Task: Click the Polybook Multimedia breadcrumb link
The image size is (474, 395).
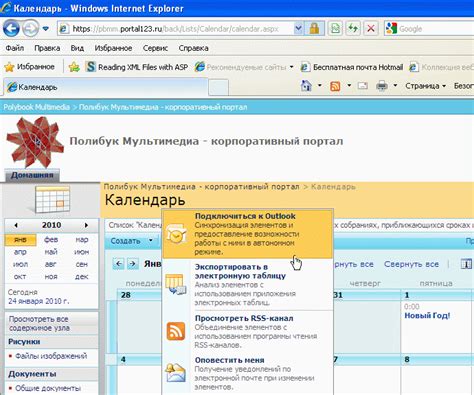Action: pos(36,107)
